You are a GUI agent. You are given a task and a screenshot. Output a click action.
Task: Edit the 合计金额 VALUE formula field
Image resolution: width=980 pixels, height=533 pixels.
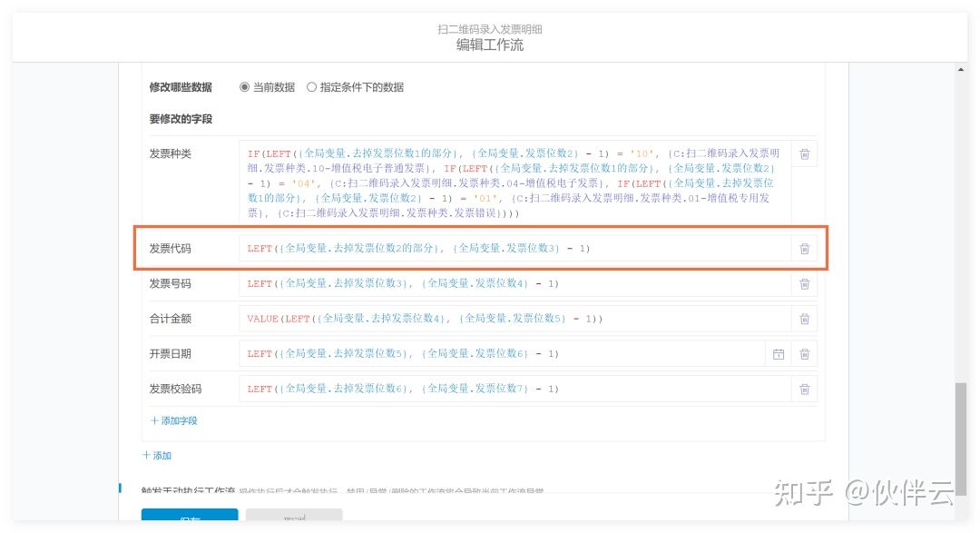[514, 319]
